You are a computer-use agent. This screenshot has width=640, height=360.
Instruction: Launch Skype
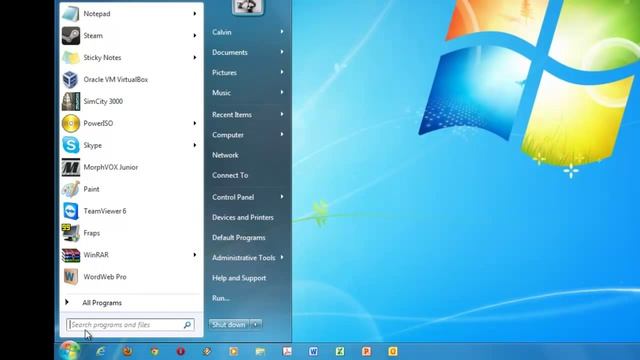(131, 145)
